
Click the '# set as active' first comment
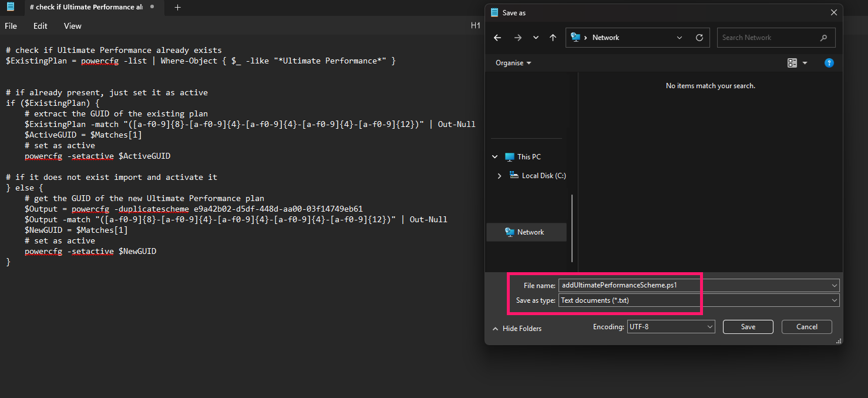pyautogui.click(x=60, y=146)
